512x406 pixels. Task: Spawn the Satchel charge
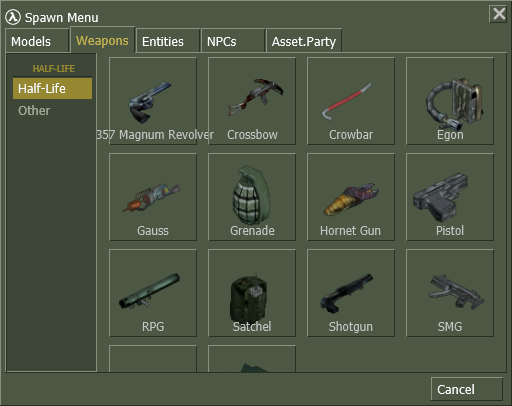[252, 293]
